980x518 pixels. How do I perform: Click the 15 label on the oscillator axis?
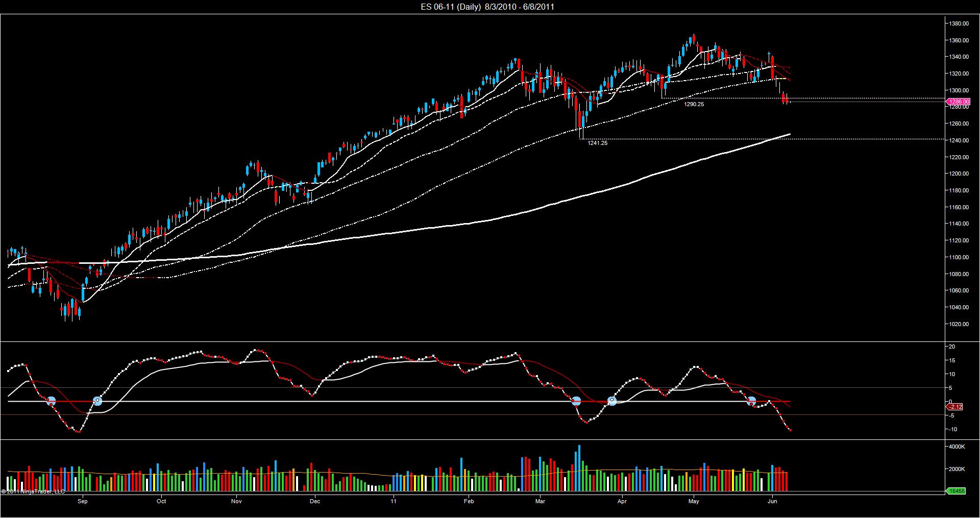coord(952,361)
